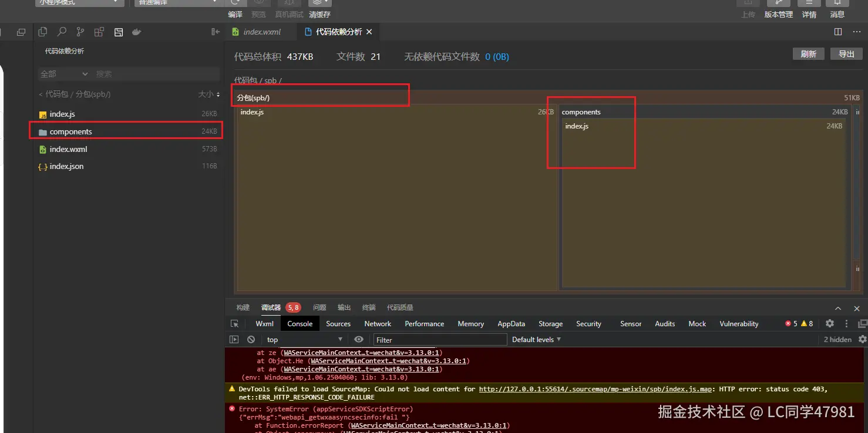This screenshot has width=868, height=433.
Task: Select the code dependency analysis sidebar icon
Action: pos(118,32)
